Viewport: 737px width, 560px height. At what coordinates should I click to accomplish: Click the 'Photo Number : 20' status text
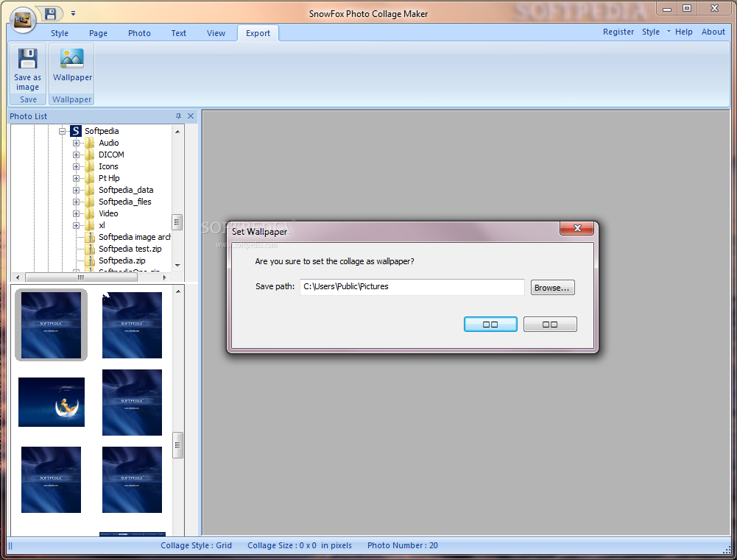pyautogui.click(x=402, y=545)
